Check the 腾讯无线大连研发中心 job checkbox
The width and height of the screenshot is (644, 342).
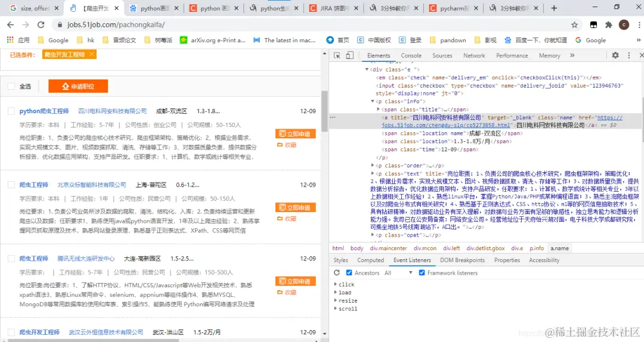pyautogui.click(x=11, y=259)
